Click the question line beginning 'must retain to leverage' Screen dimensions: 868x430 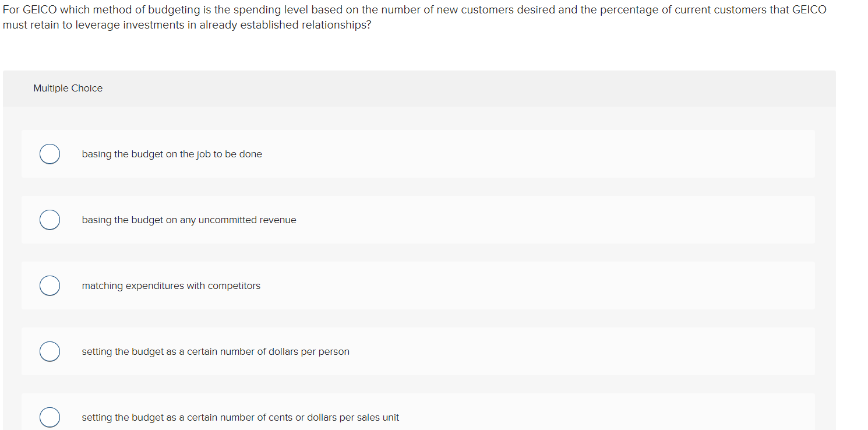(187, 26)
